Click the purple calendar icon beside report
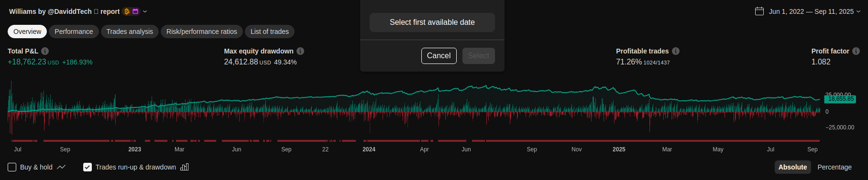The width and height of the screenshot is (868, 180). tap(135, 11)
